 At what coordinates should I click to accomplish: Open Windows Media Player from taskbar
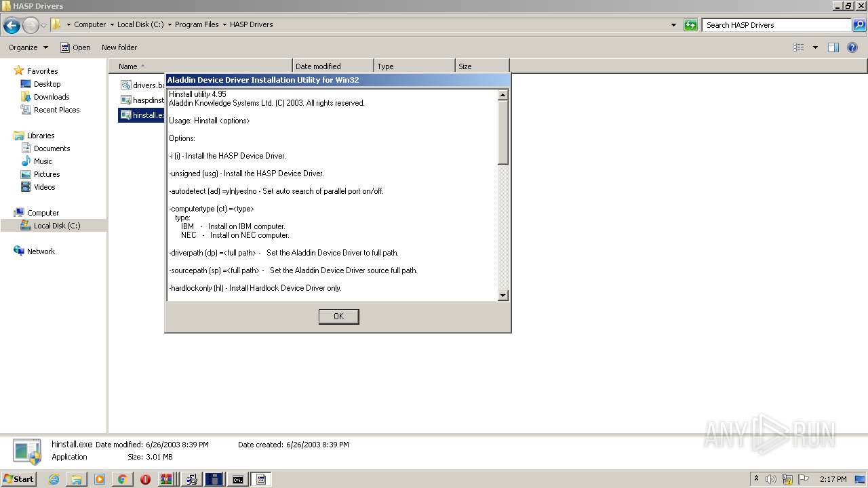[100, 479]
